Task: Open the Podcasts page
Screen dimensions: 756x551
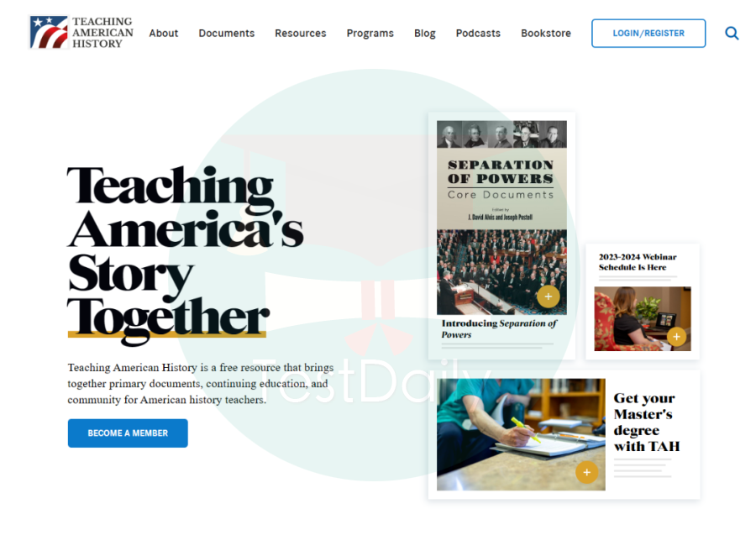Action: 478,34
